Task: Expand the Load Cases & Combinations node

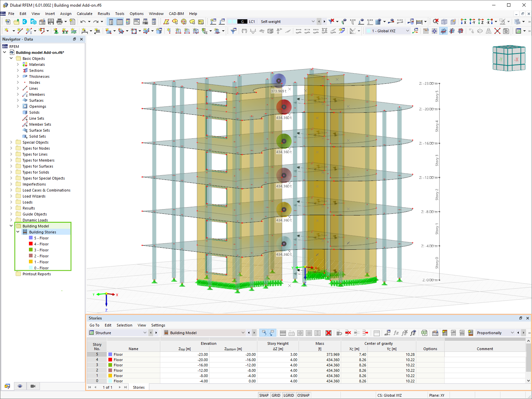Action: [11, 190]
